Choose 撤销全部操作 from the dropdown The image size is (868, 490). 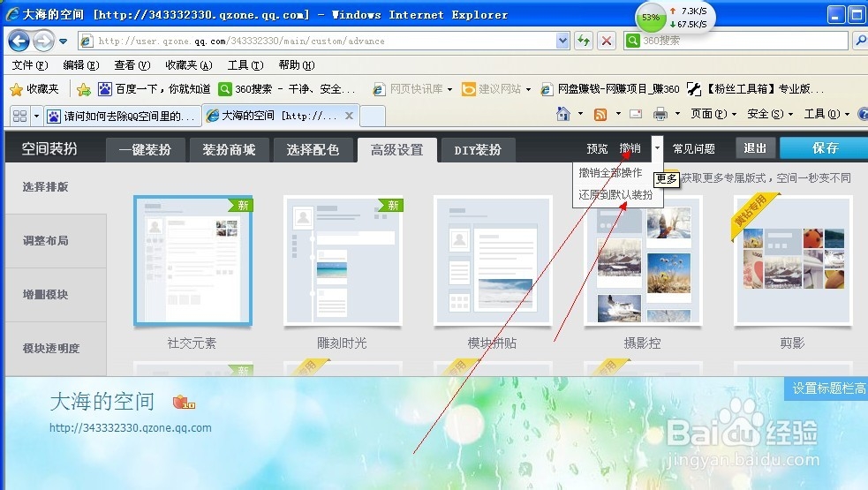(610, 173)
